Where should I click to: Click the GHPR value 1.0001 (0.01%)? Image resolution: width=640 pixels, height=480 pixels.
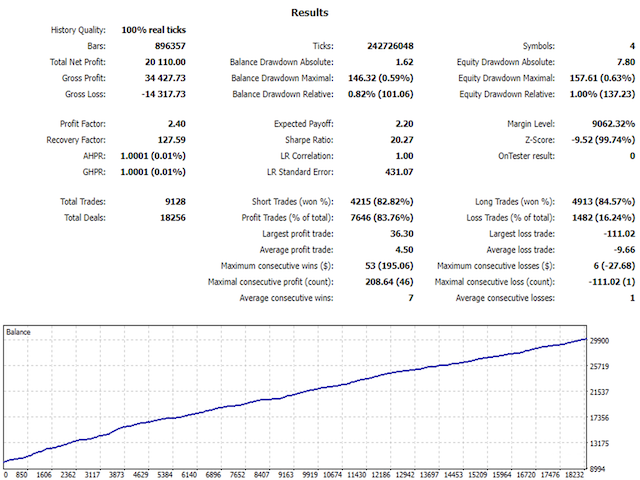(x=153, y=172)
